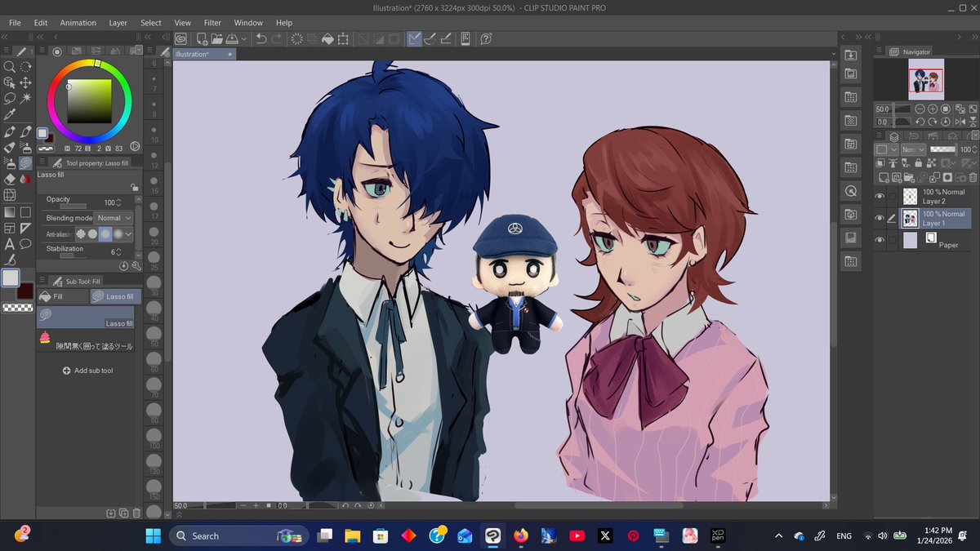
Task: Click the Undo icon in the toolbar
Action: (x=261, y=38)
